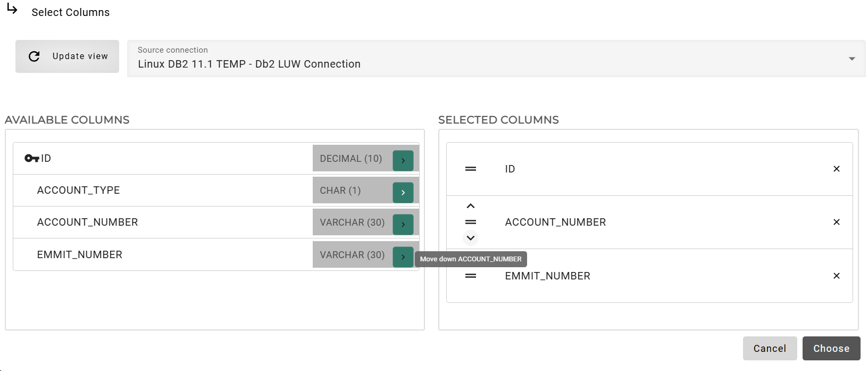Move ACCOUNT_NUMBER up using the chevron
The image size is (868, 371).
pos(470,205)
